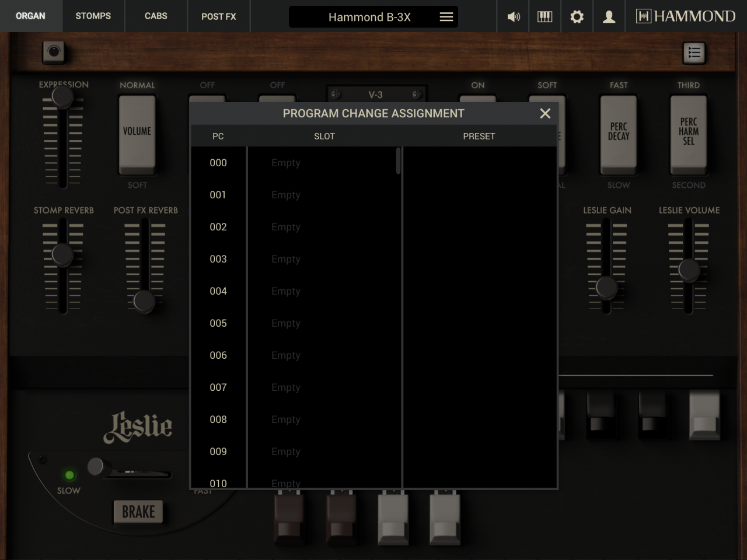Open the keyboard MIDI icon
The image size is (747, 560).
click(544, 16)
